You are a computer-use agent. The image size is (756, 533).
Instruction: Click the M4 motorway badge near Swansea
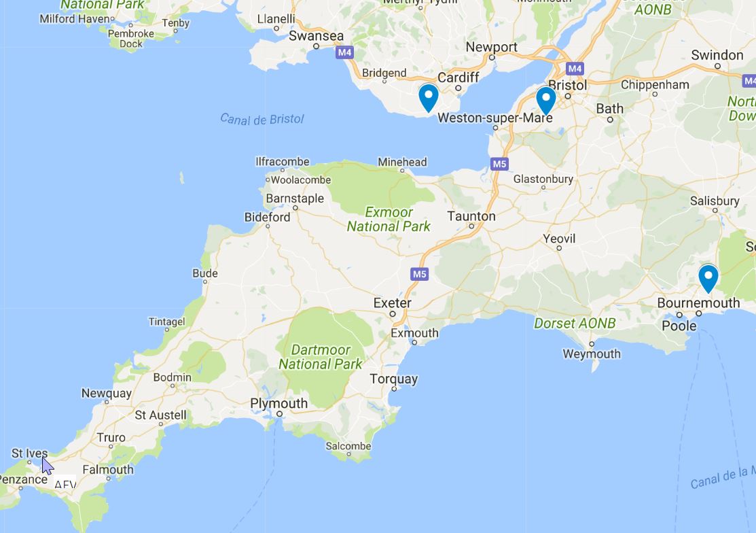(344, 52)
